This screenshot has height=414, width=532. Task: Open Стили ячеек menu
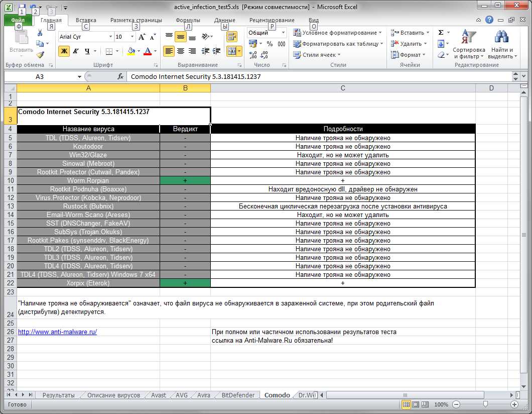tap(316, 55)
